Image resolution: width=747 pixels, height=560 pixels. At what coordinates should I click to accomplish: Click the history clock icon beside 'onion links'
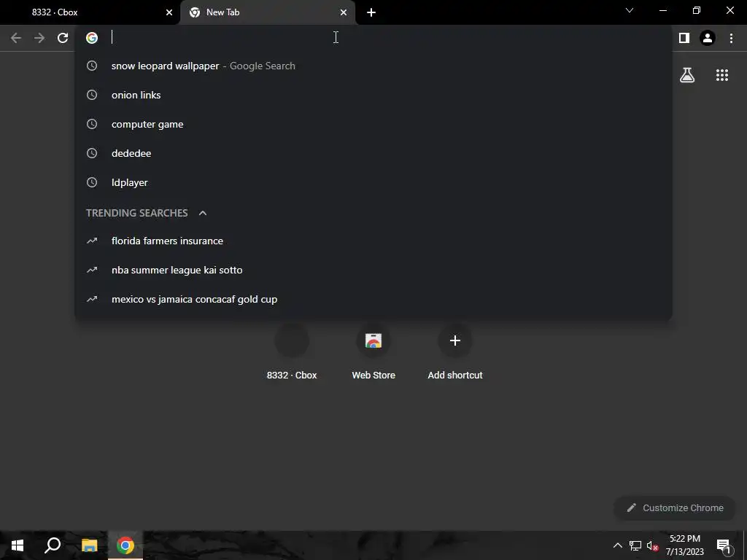92,95
